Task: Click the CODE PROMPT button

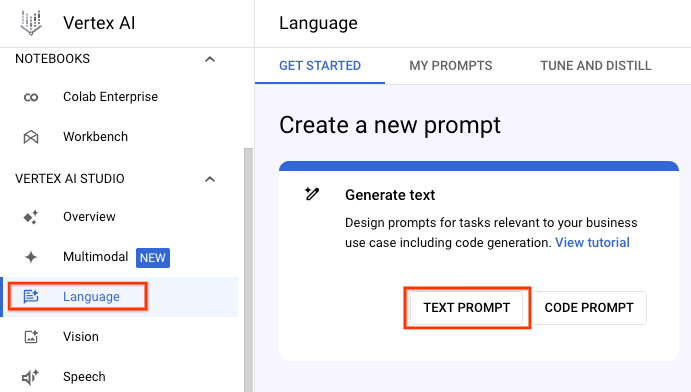Action: click(589, 307)
